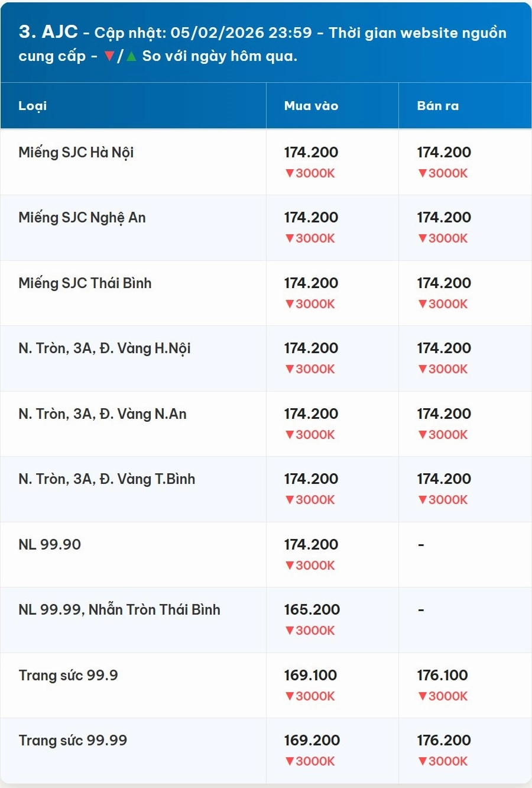Screen dimensions: 532x788
Task: Click N. Tròn, 3A, Đ. Vàng T.Bình label
Action: 106,479
